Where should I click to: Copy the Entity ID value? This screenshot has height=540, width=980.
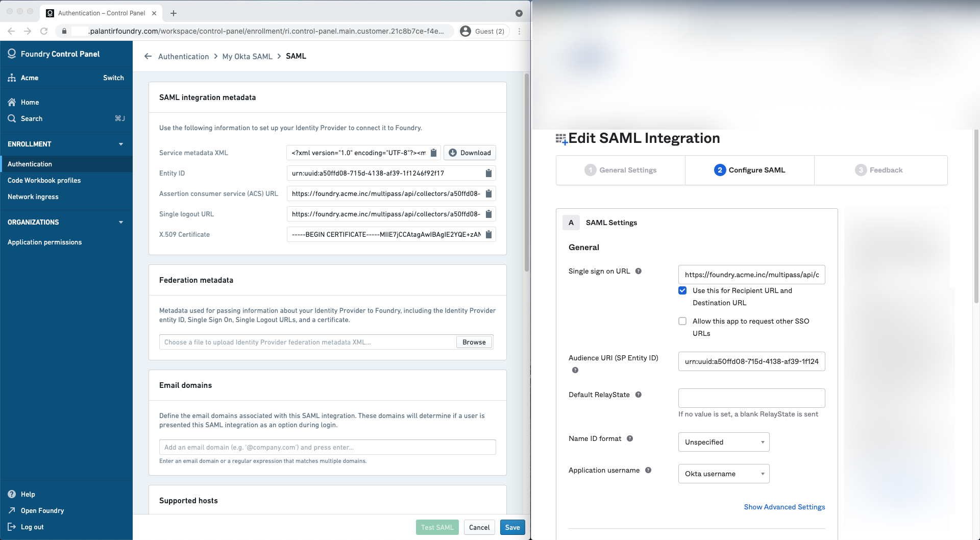coord(488,173)
